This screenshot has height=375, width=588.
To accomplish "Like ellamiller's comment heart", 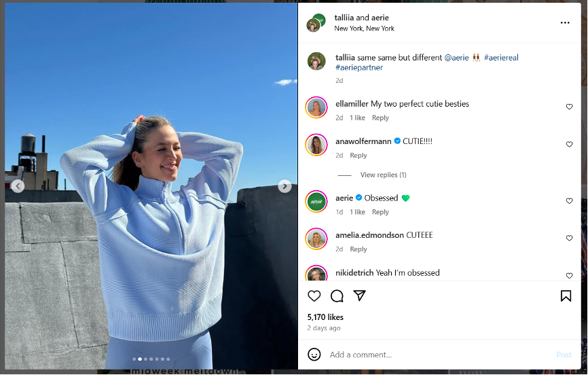I will (569, 107).
